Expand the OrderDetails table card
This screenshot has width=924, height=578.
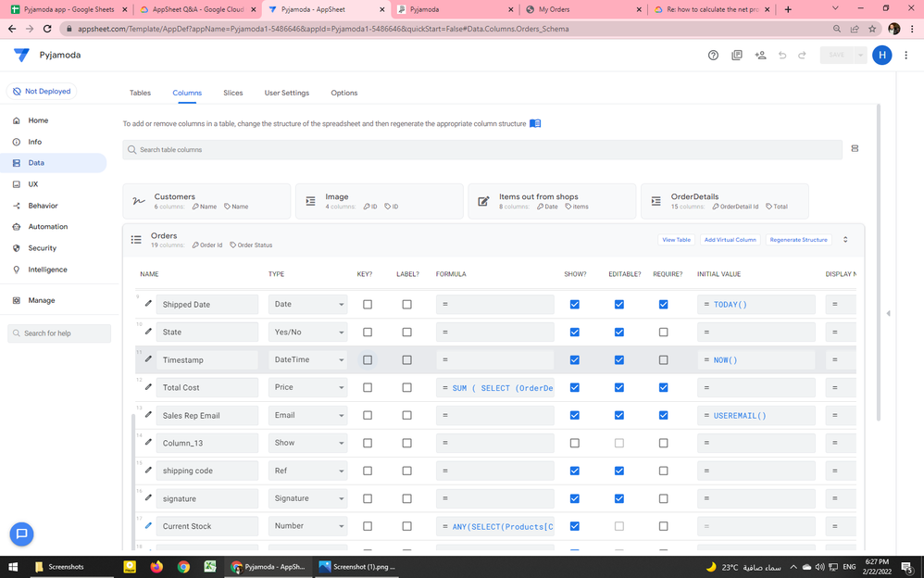click(x=724, y=201)
